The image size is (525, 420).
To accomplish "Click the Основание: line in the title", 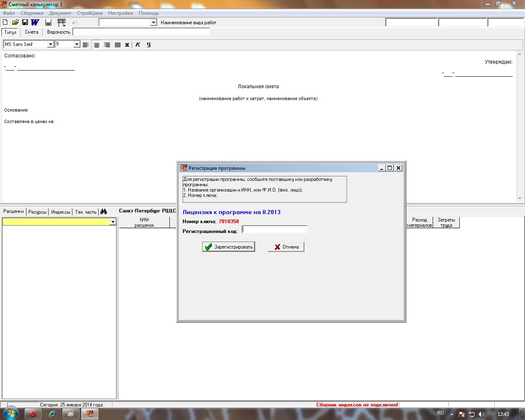I will pyautogui.click(x=16, y=110).
